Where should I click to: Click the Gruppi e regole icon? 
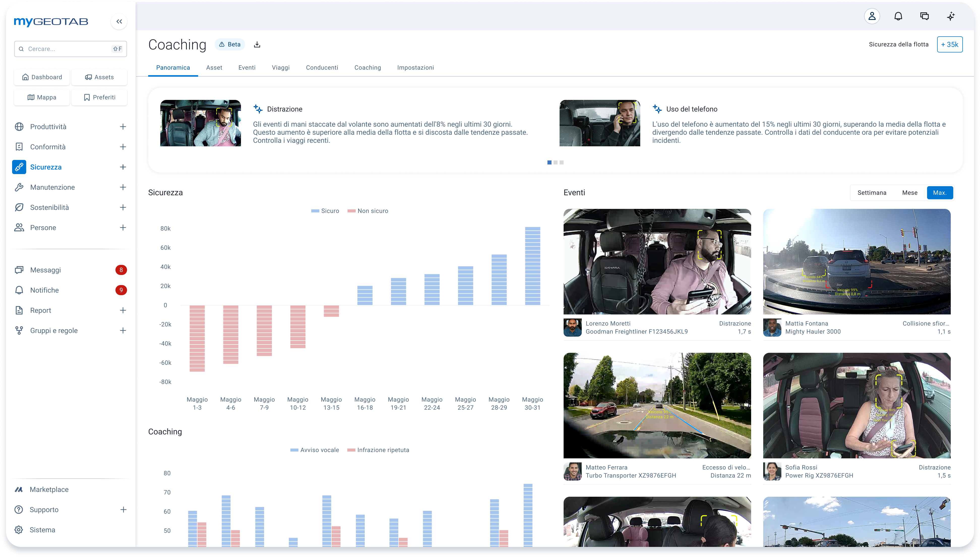pos(19,330)
